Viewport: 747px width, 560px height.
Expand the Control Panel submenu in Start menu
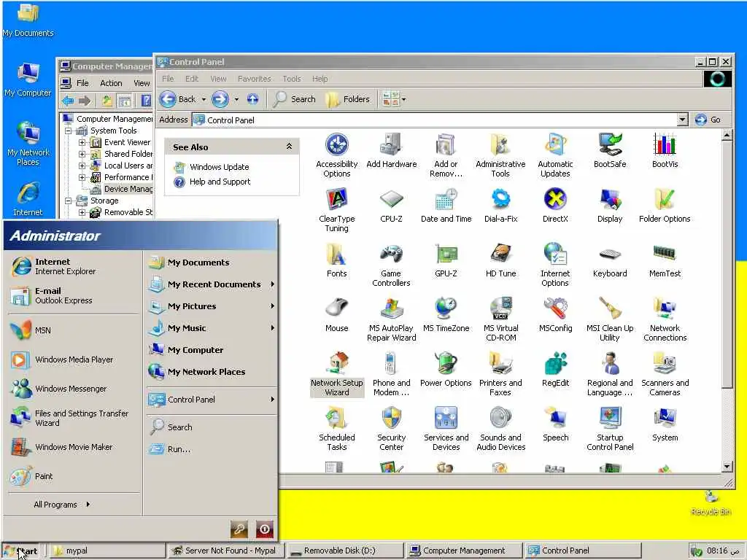click(273, 399)
